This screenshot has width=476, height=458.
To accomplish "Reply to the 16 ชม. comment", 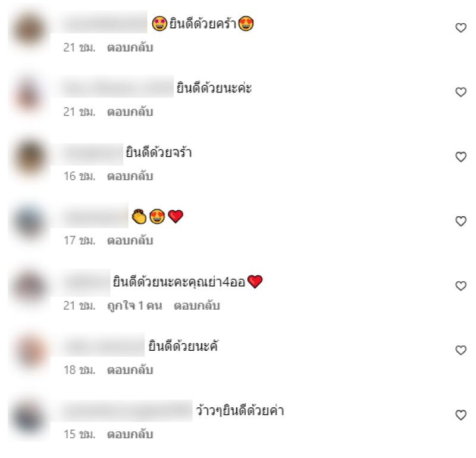I will click(130, 176).
